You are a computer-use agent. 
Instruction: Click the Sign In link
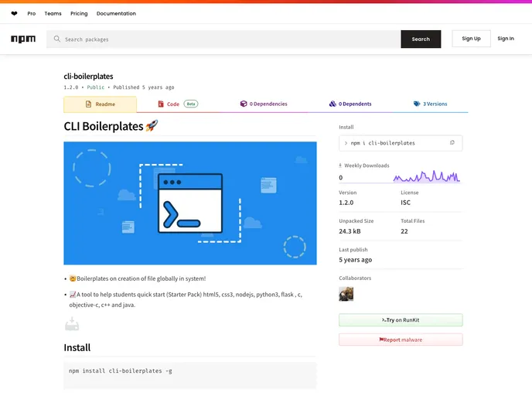tap(506, 39)
